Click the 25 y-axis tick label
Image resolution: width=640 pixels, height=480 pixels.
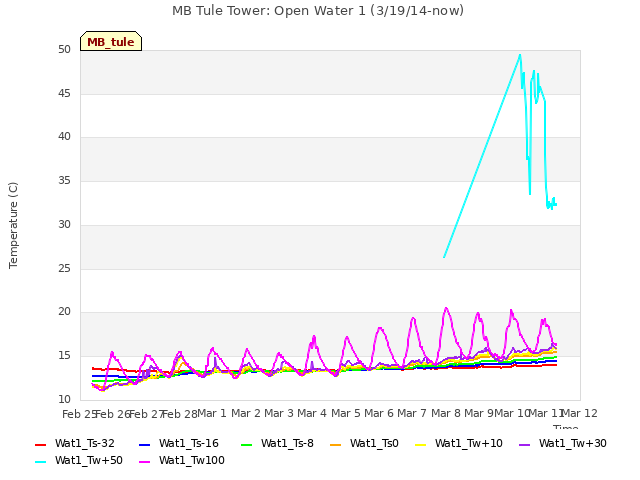click(64, 269)
